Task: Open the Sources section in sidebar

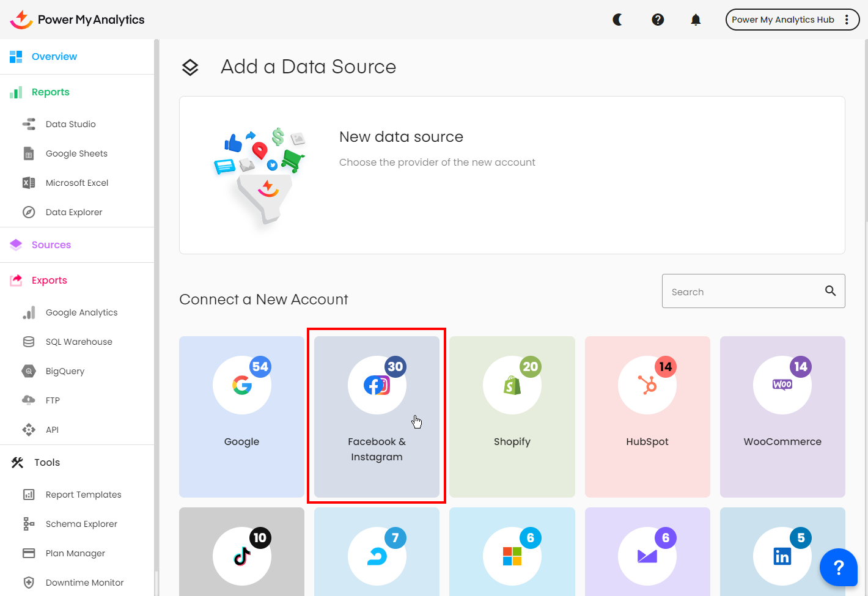Action: (x=51, y=245)
